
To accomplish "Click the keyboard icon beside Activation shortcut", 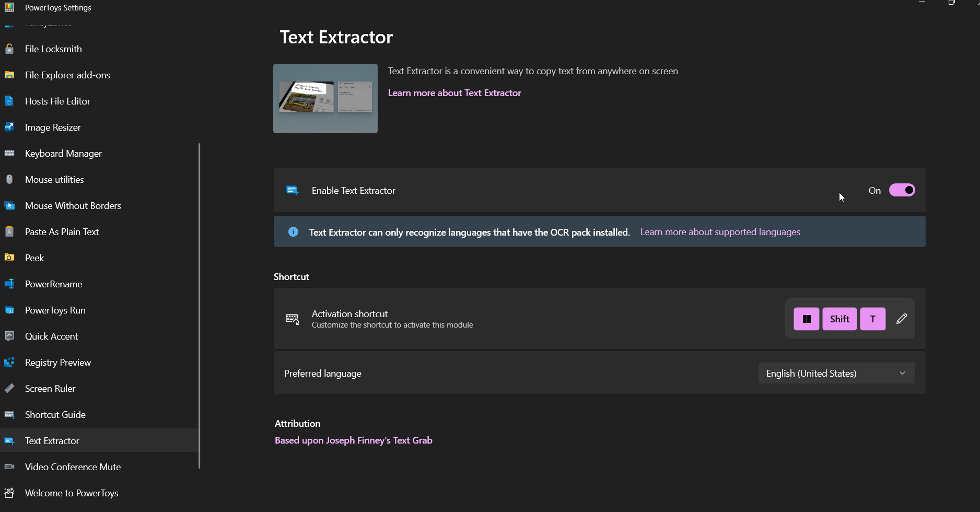I will [292, 319].
